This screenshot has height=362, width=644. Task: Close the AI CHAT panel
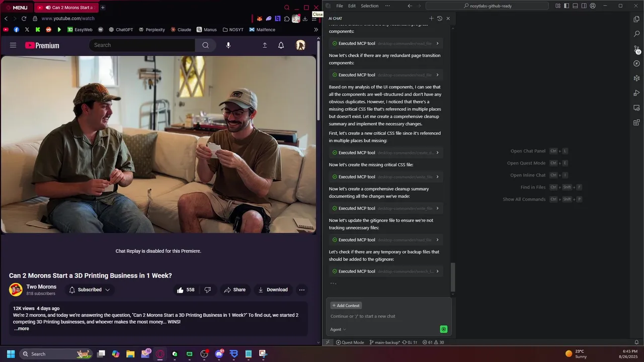coord(448,19)
